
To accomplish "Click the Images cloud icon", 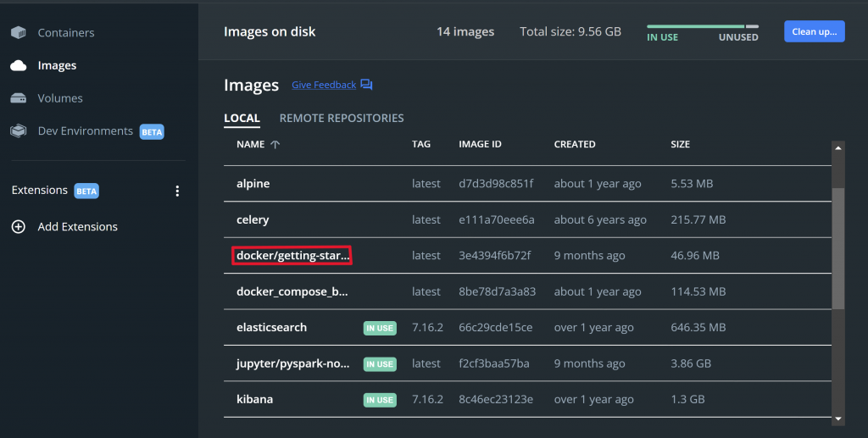I will click(18, 65).
